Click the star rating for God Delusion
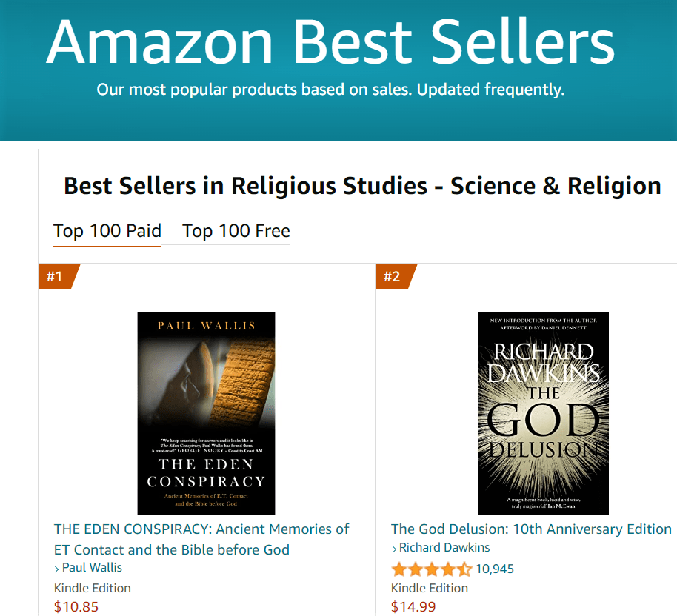Screen dimensions: 677x616 click(431, 569)
